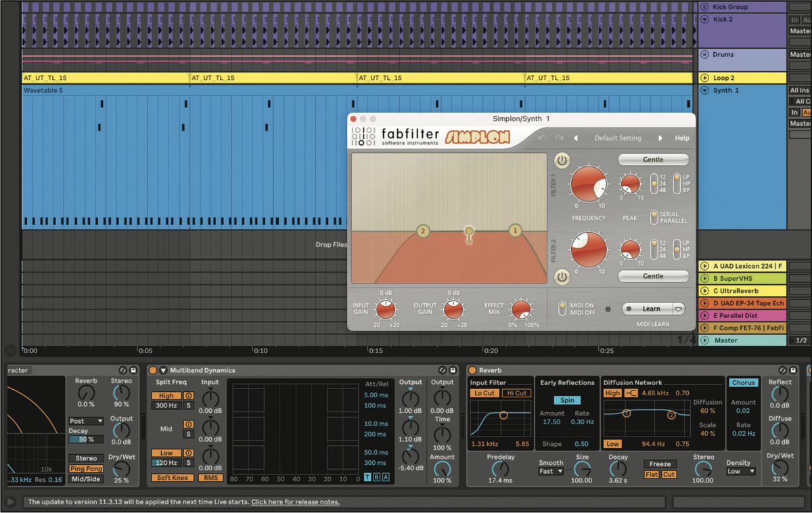Click the Multiband Dynamics save-preset icon
812x513 pixels.
pos(453,370)
